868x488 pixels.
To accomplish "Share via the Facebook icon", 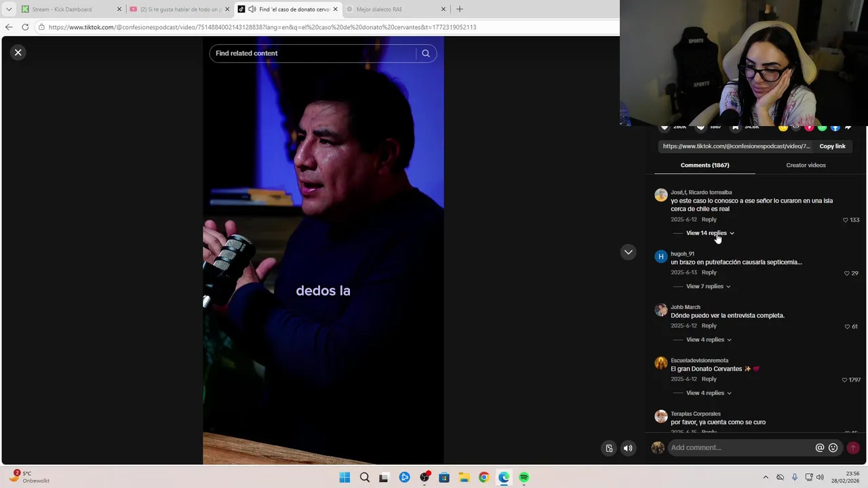I will 835,127.
